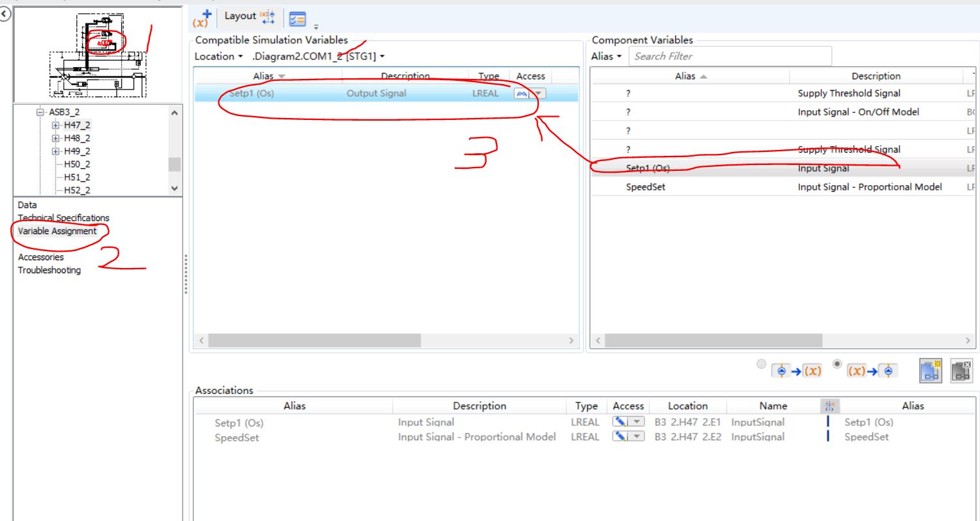Click the Type column header in Compatible Simulation Variables

point(489,76)
